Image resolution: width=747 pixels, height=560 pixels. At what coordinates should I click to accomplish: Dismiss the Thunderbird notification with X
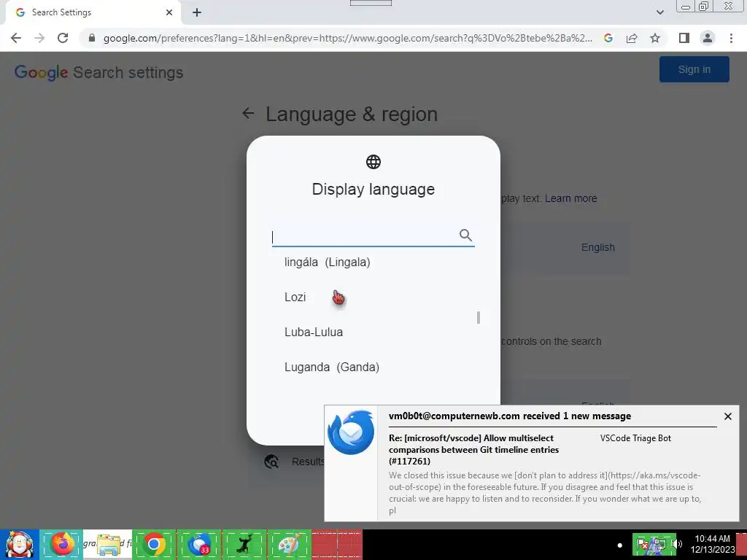728,416
